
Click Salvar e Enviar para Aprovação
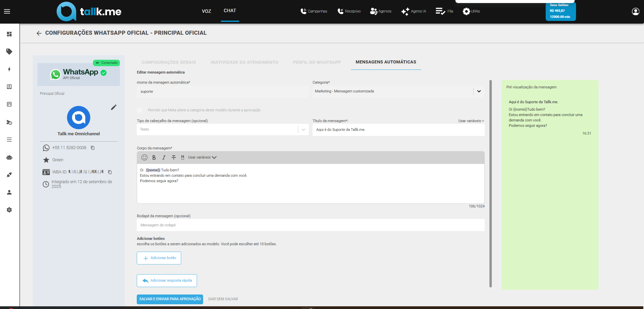pos(170,299)
